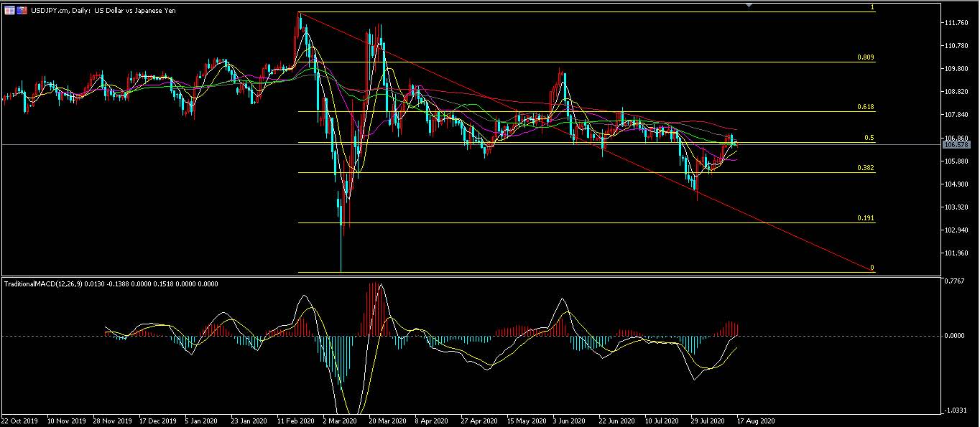Click the table-style trading panel icon beside chart title
Screen dimensions: 980x427
[x=9, y=11]
